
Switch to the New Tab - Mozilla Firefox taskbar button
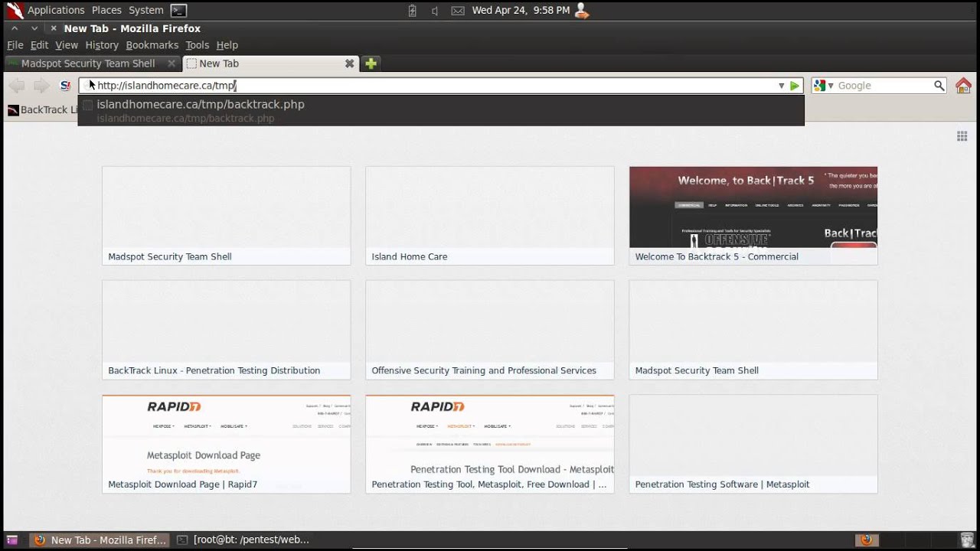(x=100, y=540)
